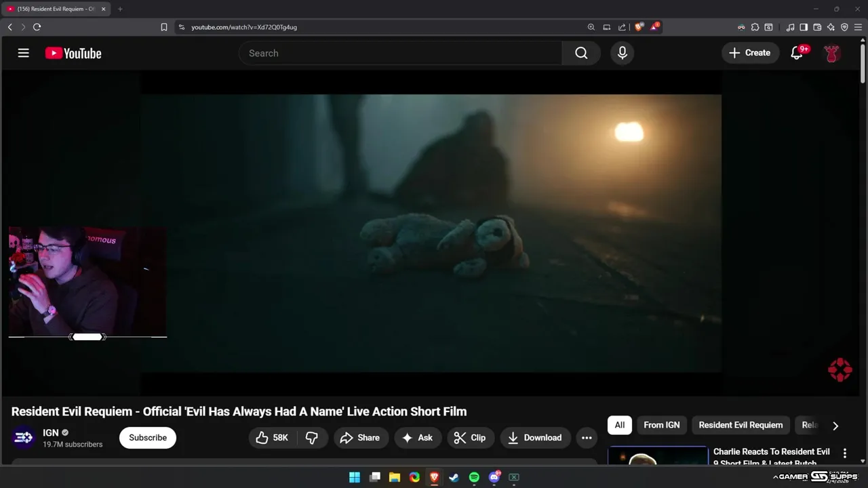
Task: Click the Download button
Action: click(x=535, y=438)
